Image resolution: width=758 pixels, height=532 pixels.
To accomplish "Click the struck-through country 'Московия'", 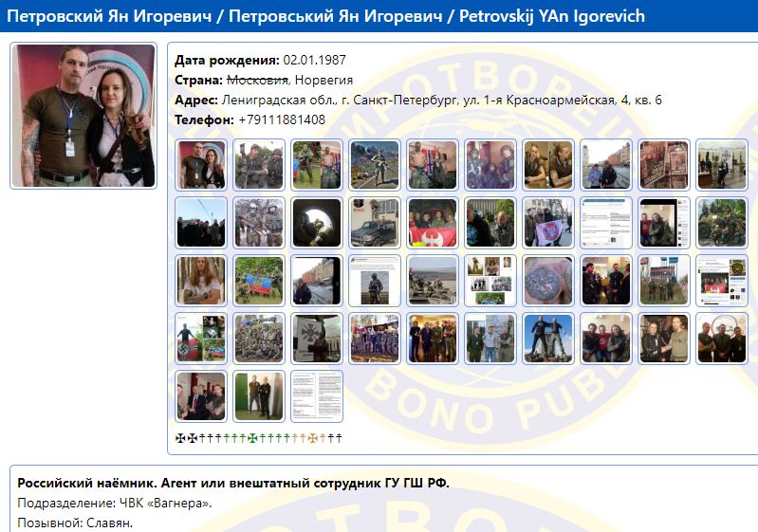I will pyautogui.click(x=257, y=81).
